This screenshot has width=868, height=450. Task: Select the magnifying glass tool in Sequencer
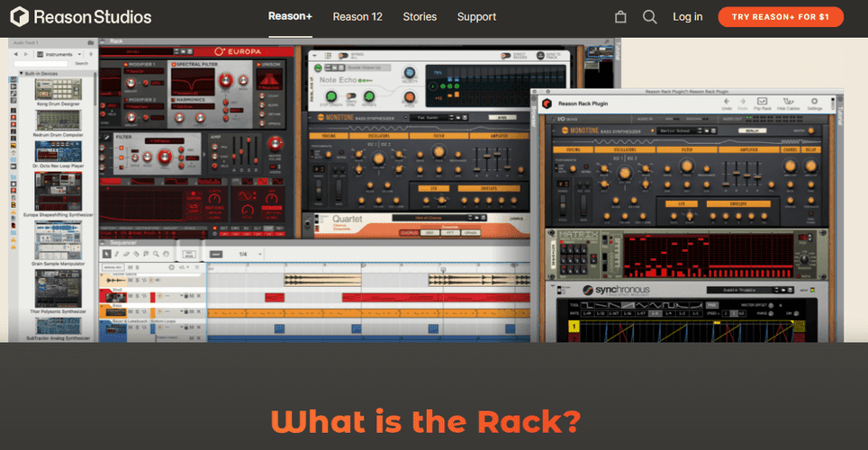[156, 254]
